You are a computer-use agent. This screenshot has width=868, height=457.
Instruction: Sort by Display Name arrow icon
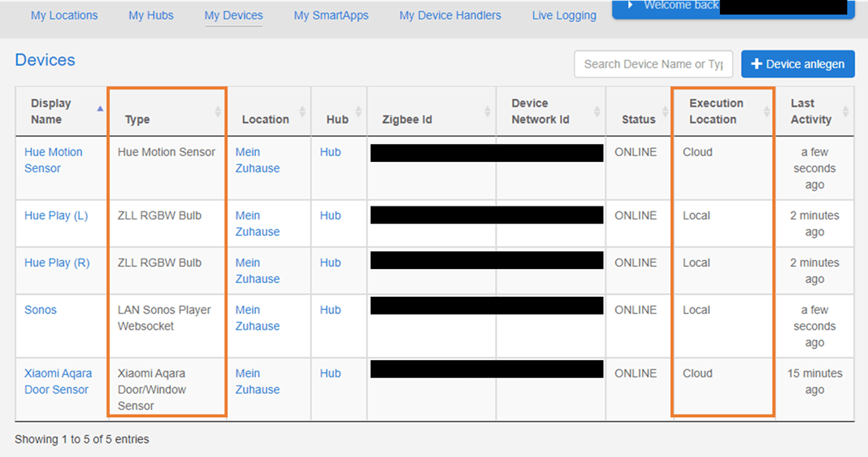[x=100, y=109]
